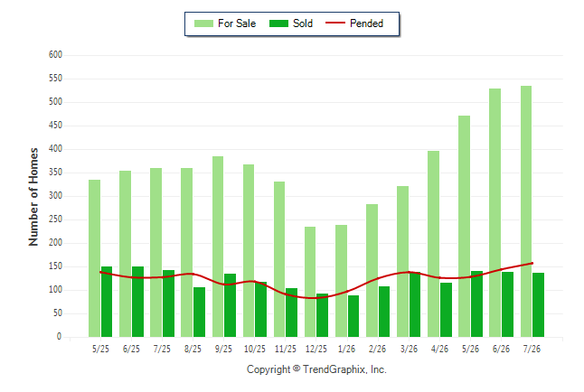
Task: Open the Copyright TrendGraphix, Inc. text
Action: [x=316, y=369]
